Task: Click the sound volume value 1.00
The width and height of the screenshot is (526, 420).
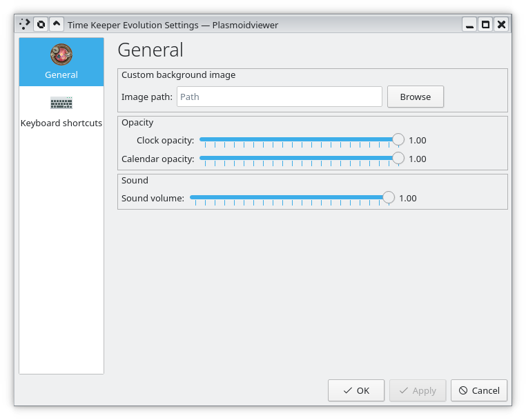Action: (407, 199)
